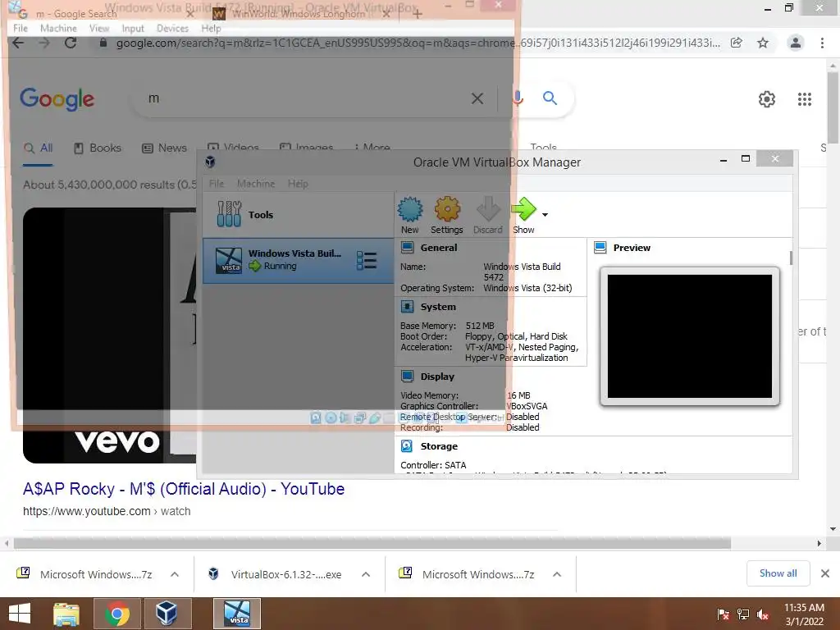Click VirtualBox cube taskbar icon
This screenshot has width=840, height=630.
167,614
